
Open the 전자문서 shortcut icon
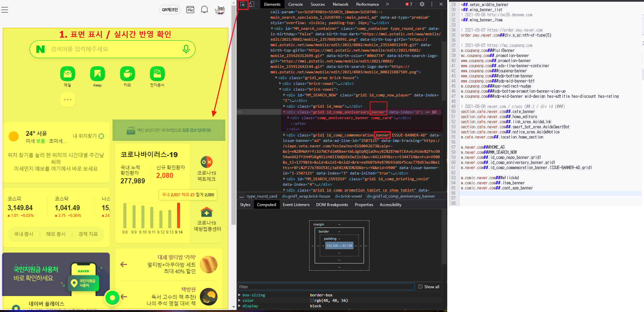tap(157, 74)
